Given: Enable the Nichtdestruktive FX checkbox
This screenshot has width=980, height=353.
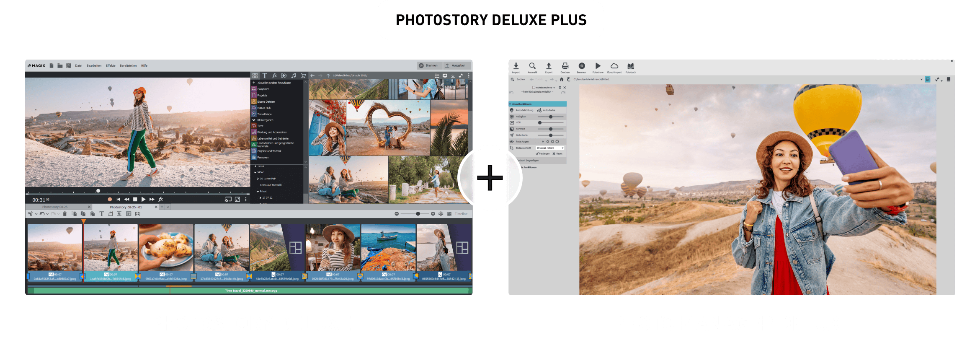Looking at the screenshot, I should pos(534,88).
